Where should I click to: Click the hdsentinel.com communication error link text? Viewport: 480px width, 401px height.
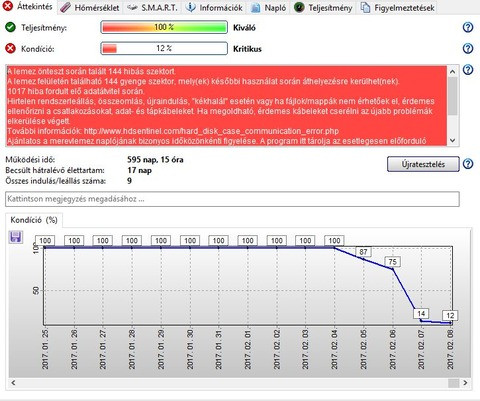coord(211,131)
